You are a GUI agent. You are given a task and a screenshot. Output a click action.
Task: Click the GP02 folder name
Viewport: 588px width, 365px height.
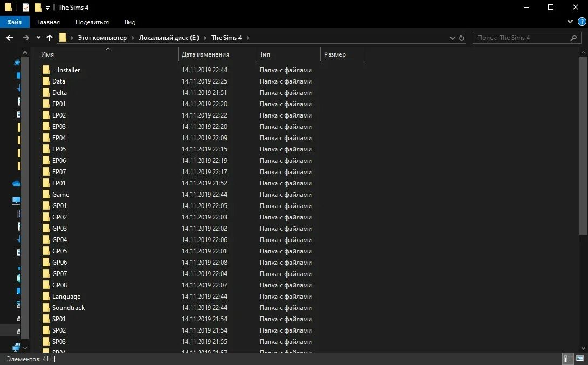click(x=60, y=217)
